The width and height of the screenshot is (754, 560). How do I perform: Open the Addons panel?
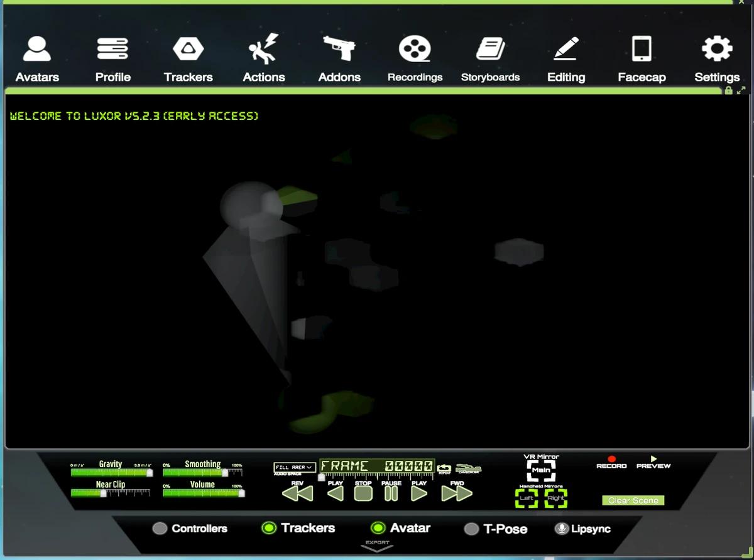point(339,57)
